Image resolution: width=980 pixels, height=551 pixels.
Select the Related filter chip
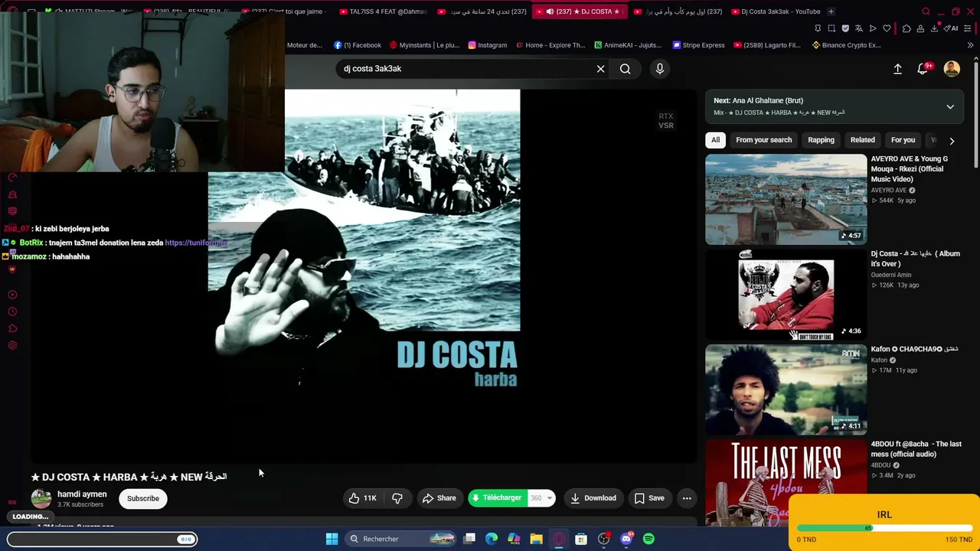click(862, 140)
